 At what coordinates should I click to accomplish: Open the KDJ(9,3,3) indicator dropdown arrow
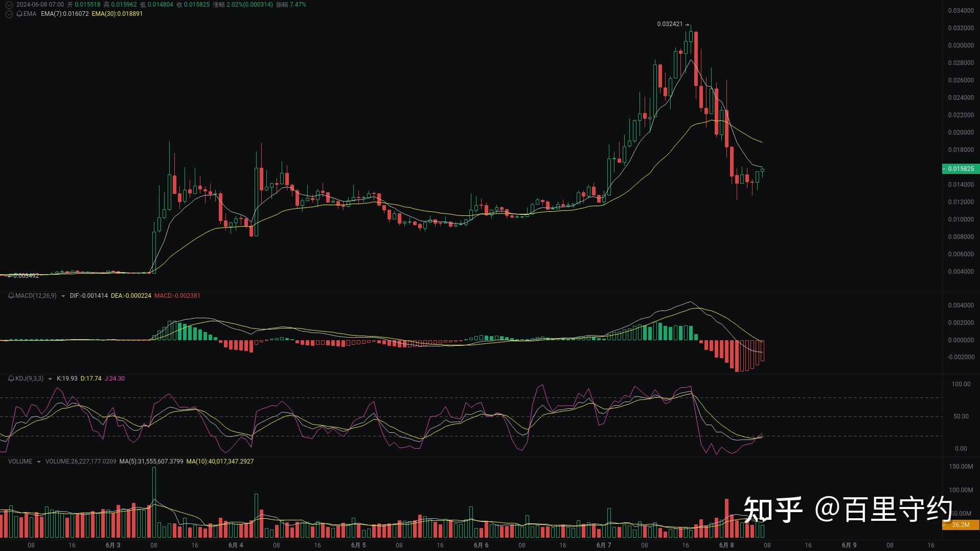[50, 379]
